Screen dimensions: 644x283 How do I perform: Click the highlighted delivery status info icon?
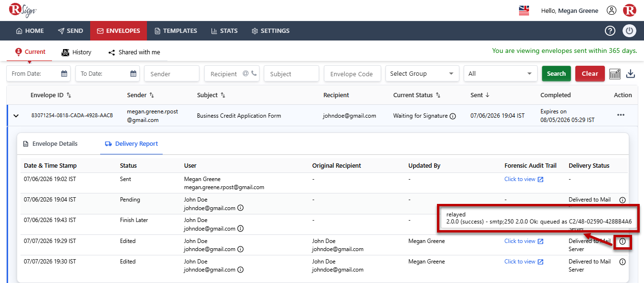coord(623,242)
